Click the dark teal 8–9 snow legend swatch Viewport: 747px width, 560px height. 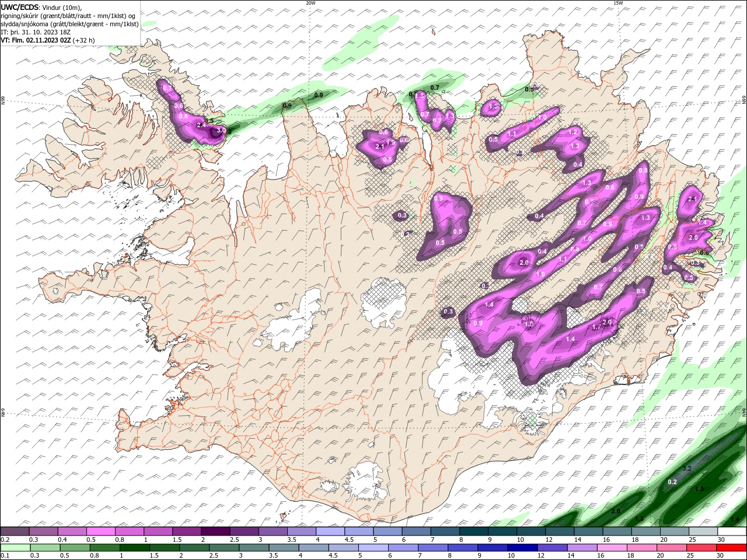473,531
